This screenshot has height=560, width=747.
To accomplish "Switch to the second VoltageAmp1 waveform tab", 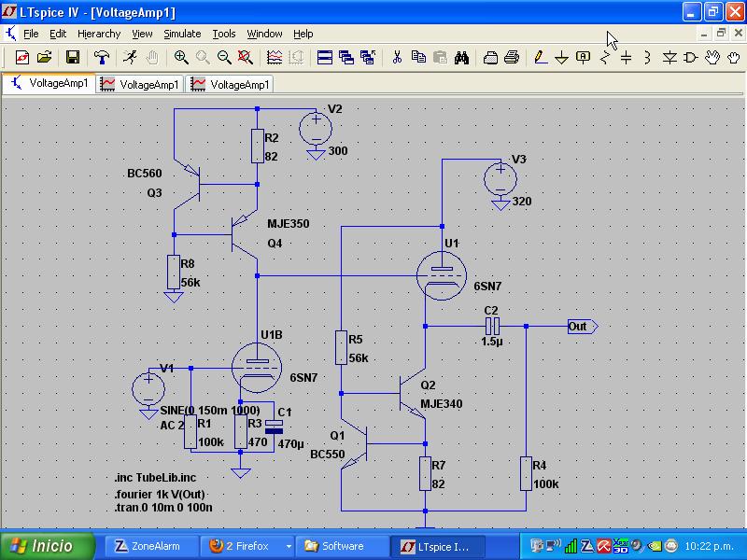I will pyautogui.click(x=229, y=84).
